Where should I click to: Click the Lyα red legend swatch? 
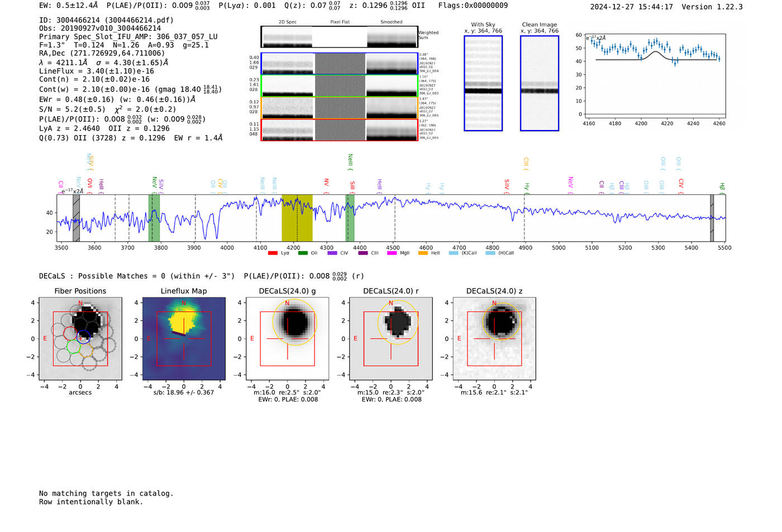pyautogui.click(x=273, y=253)
